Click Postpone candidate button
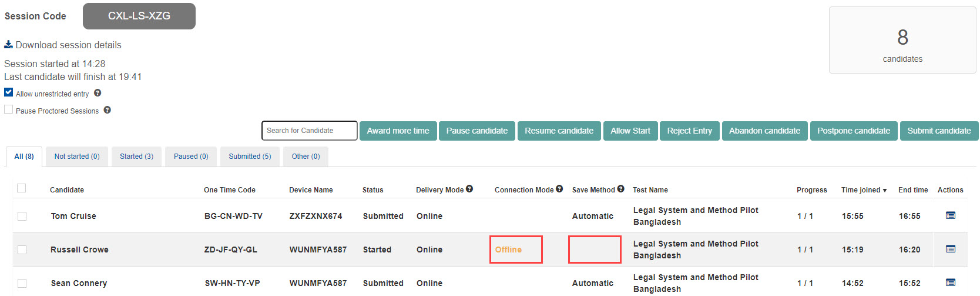 click(x=854, y=131)
